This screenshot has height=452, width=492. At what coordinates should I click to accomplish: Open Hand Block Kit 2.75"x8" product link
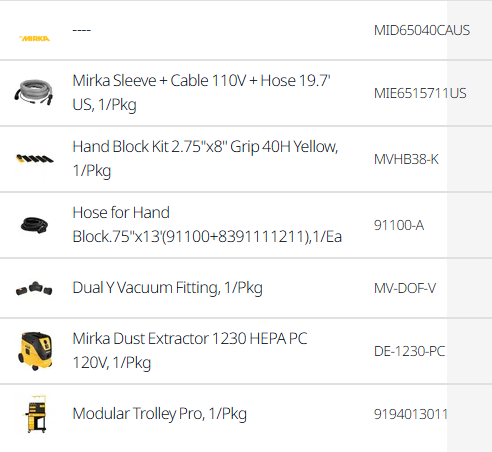[205, 159]
